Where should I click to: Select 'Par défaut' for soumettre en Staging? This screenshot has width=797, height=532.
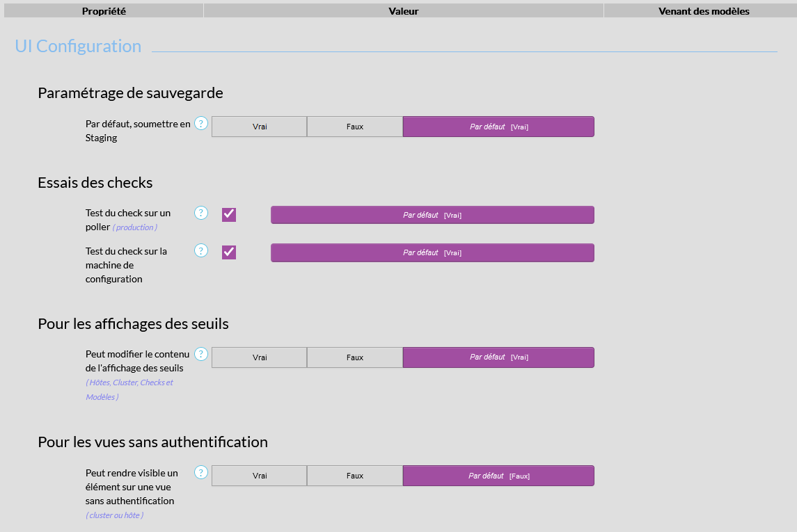coord(498,127)
